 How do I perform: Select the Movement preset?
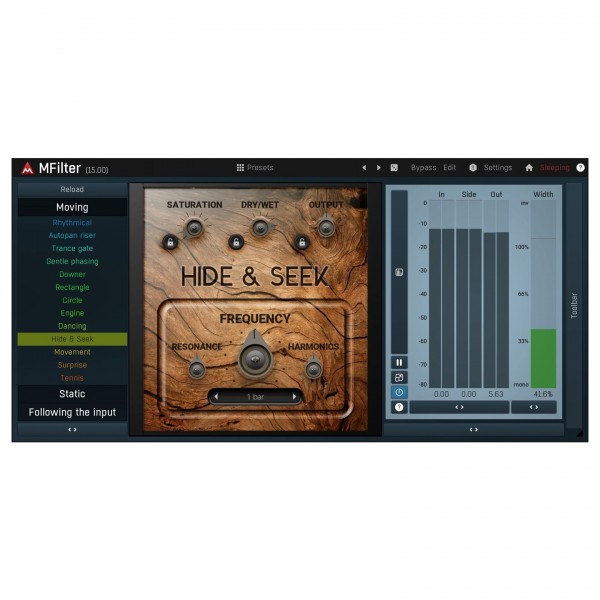(72, 352)
